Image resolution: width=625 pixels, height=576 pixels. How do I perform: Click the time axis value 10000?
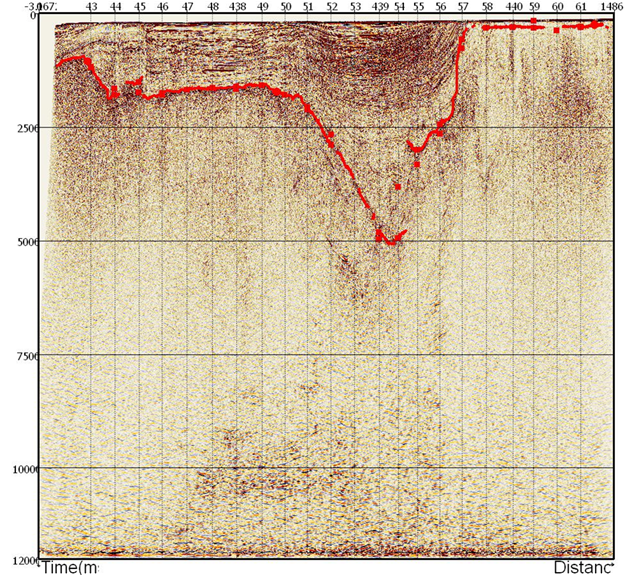[x=24, y=468]
